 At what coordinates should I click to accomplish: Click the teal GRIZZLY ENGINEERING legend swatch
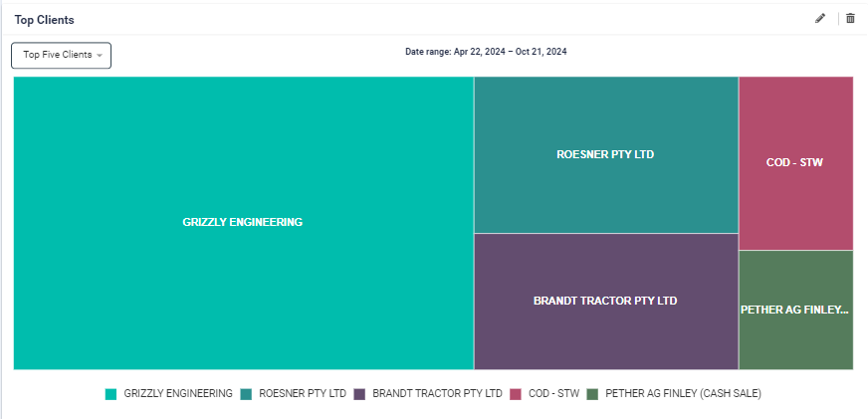pyautogui.click(x=111, y=394)
